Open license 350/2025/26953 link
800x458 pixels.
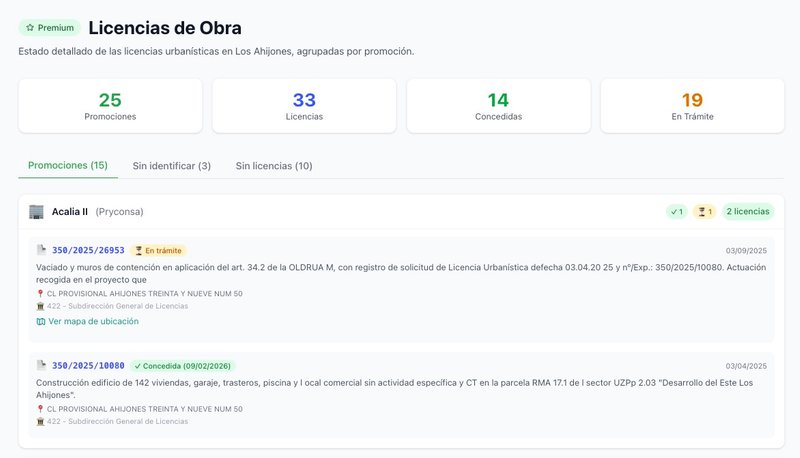click(x=88, y=250)
